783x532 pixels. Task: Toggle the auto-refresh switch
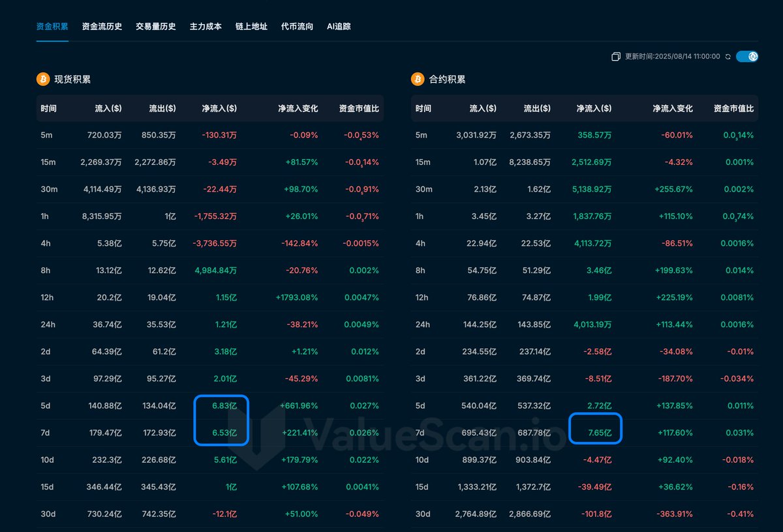click(747, 57)
